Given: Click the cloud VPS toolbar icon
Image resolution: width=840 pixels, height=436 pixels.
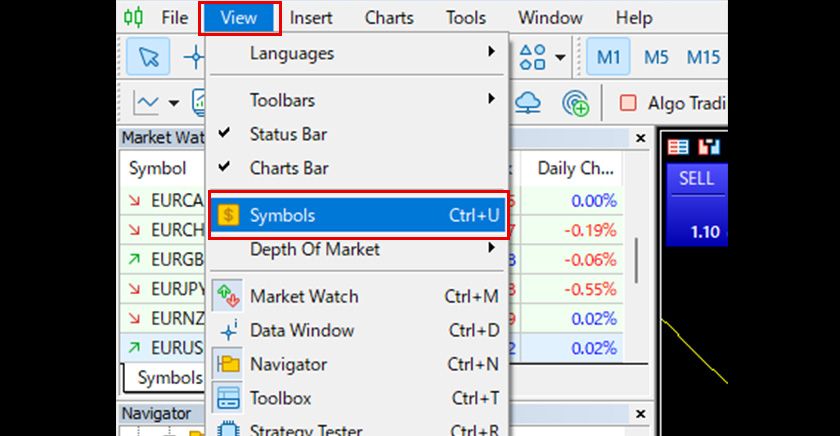Looking at the screenshot, I should (530, 102).
